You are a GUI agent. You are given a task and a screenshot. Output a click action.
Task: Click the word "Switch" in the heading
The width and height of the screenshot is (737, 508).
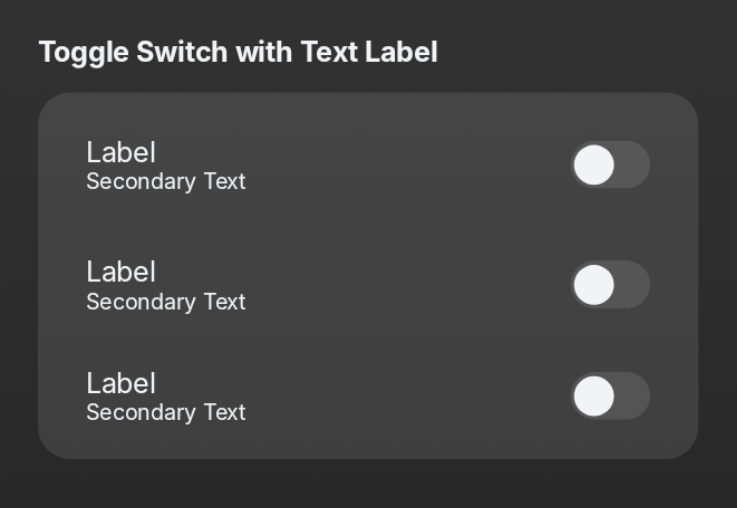pos(182,52)
